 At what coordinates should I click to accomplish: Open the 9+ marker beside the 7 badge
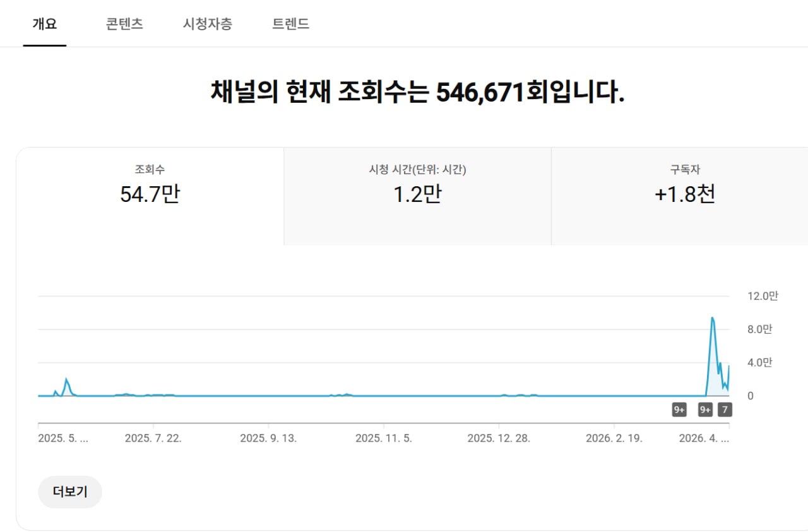coord(705,410)
